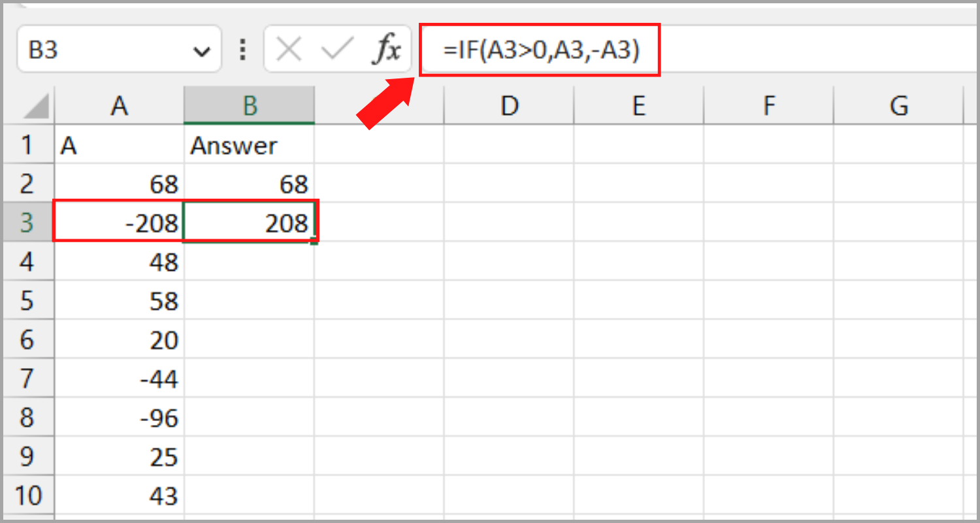980x523 pixels.
Task: Select row 4 header
Action: coord(27,261)
